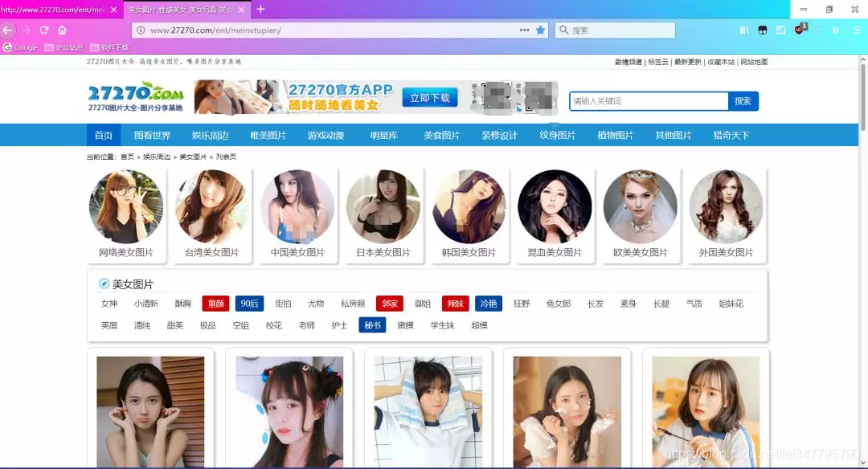Open the browser hamburger menu icon
The height and width of the screenshot is (469, 868).
[x=854, y=29]
